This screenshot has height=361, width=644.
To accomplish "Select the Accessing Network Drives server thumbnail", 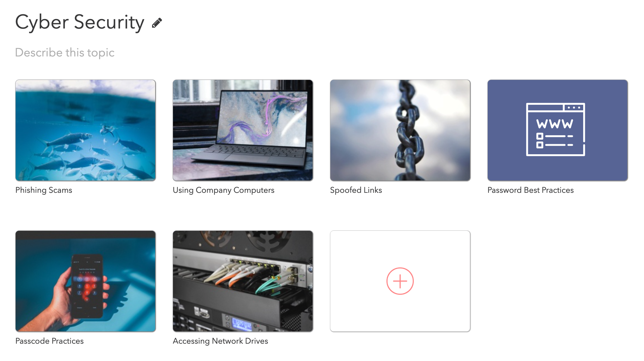I will [243, 281].
